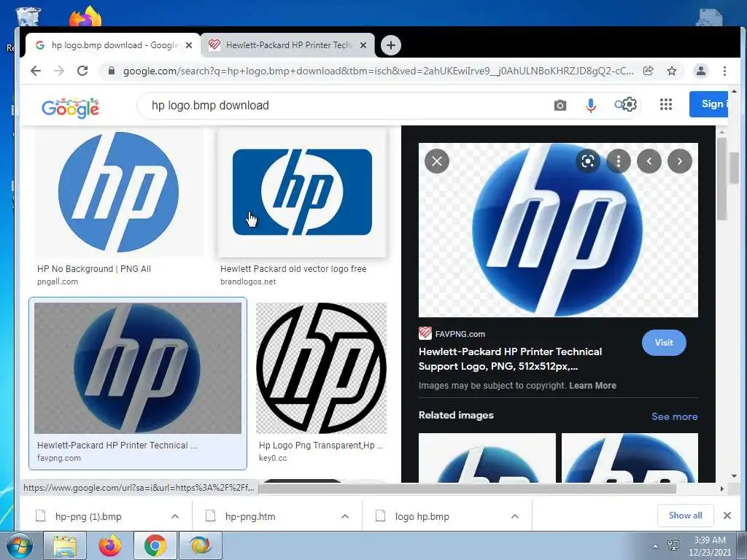747x560 pixels.
Task: Open Firefox from the taskbar
Action: (x=110, y=545)
